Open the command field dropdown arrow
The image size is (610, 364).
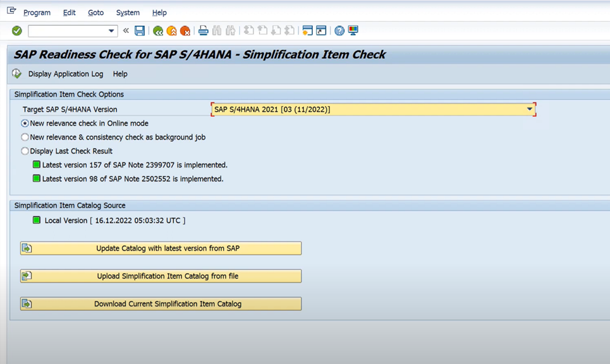pos(111,31)
